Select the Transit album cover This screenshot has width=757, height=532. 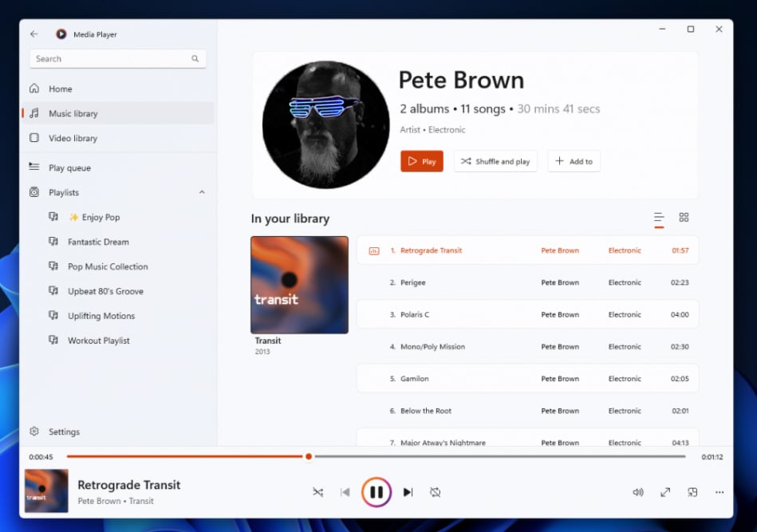[299, 285]
